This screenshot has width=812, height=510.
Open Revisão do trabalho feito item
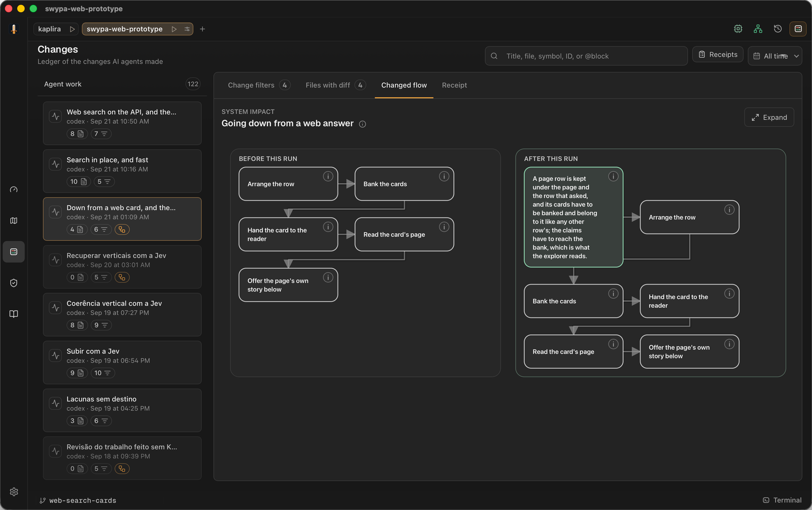[x=122, y=458]
